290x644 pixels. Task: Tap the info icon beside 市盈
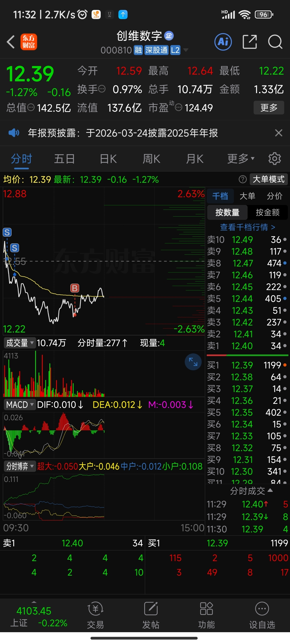179,108
